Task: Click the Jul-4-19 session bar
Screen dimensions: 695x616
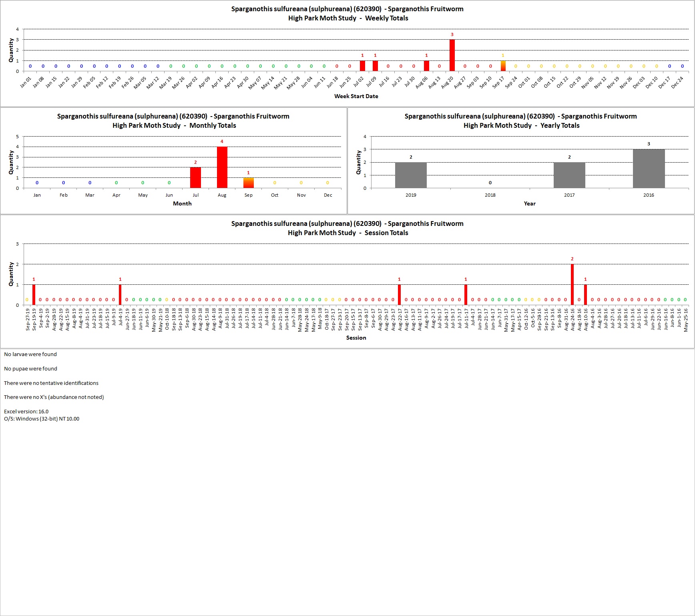Action: click(x=120, y=295)
